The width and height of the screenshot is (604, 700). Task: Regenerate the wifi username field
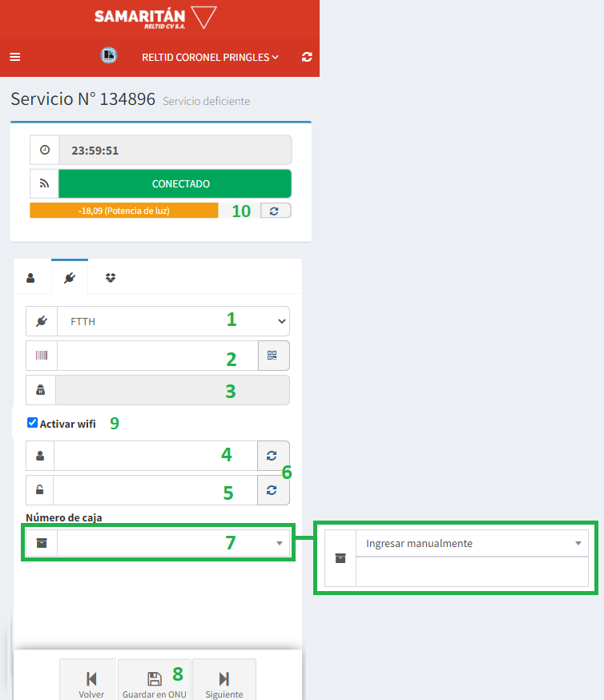pos(272,456)
